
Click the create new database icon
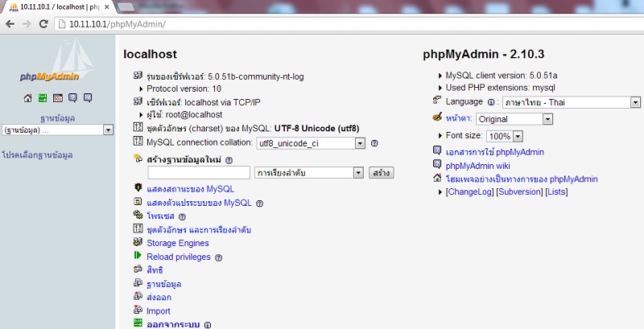[x=138, y=158]
